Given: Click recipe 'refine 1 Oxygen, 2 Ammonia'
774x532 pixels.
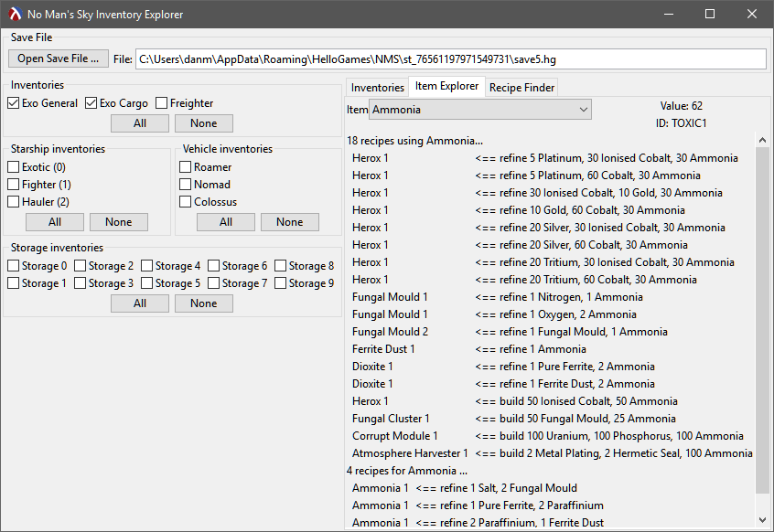Looking at the screenshot, I should point(567,314).
